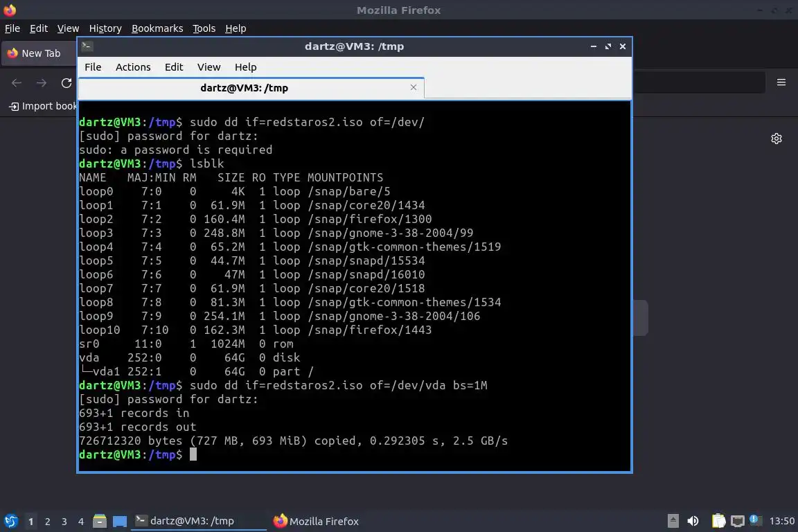Screen dimensions: 798x532
Task: Click Firefox forward arrow button
Action: pos(42,83)
